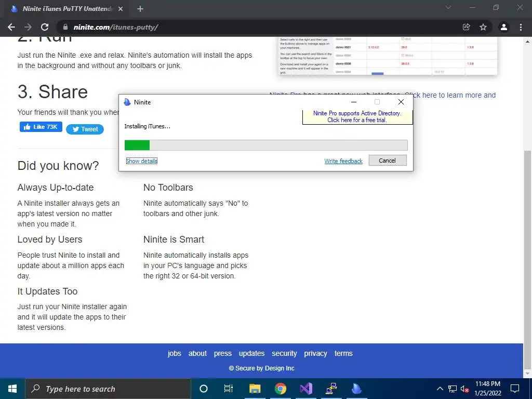Click the Ninite Pro free trial banner
The image size is (532, 399).
point(357,117)
